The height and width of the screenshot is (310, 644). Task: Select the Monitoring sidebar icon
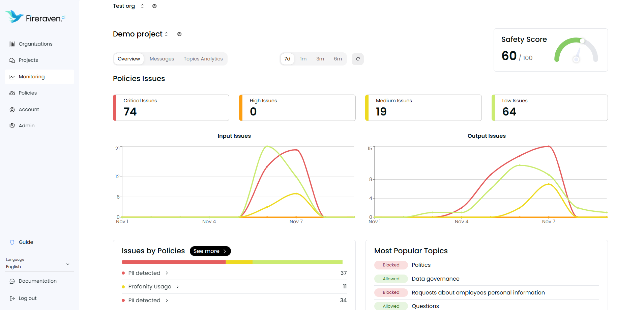pos(12,77)
